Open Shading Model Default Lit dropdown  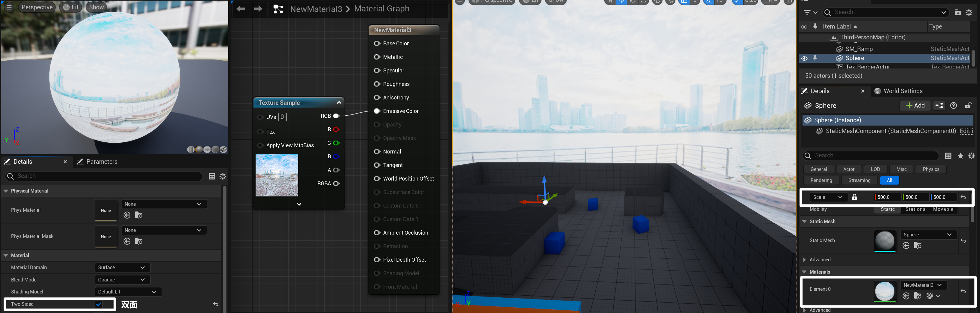point(128,292)
